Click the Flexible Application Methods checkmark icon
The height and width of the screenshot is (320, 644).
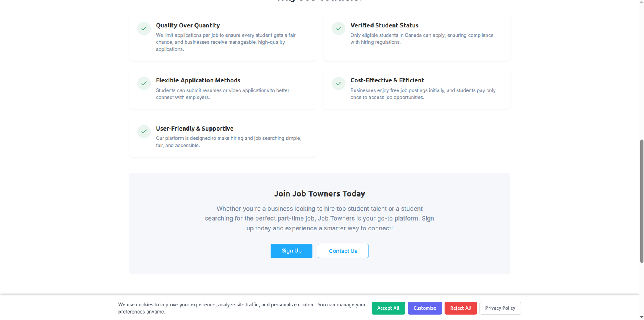point(144,83)
